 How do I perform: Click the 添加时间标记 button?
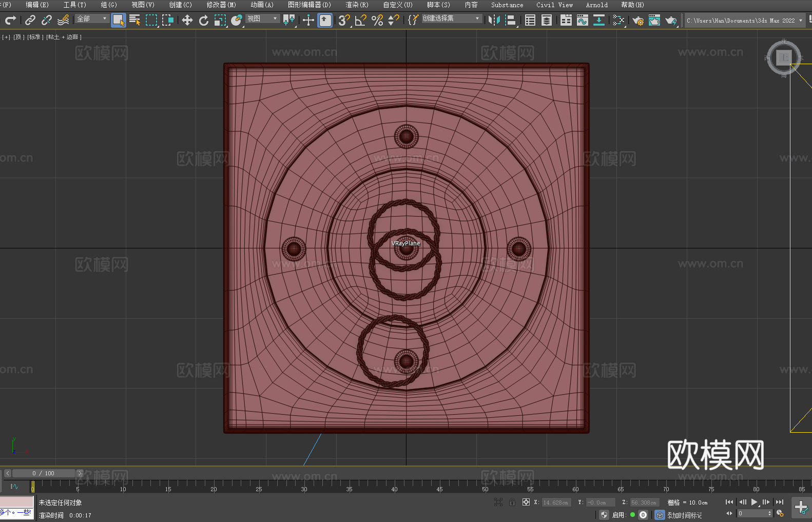point(684,515)
